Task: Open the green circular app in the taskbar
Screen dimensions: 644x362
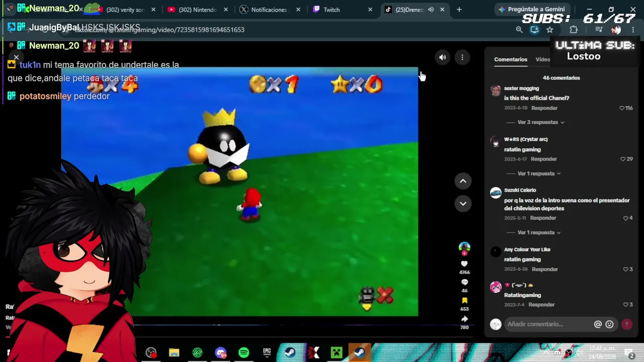Action: coord(197,353)
